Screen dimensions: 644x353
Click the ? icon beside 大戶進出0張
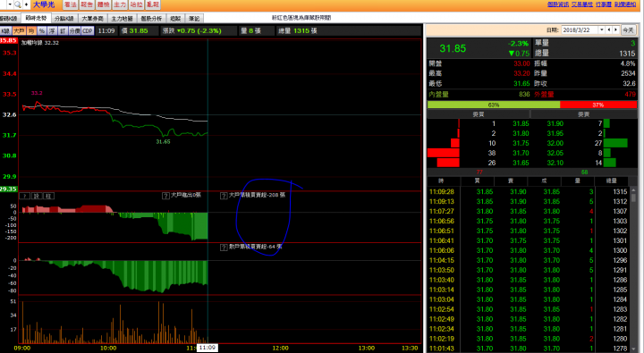click(165, 196)
